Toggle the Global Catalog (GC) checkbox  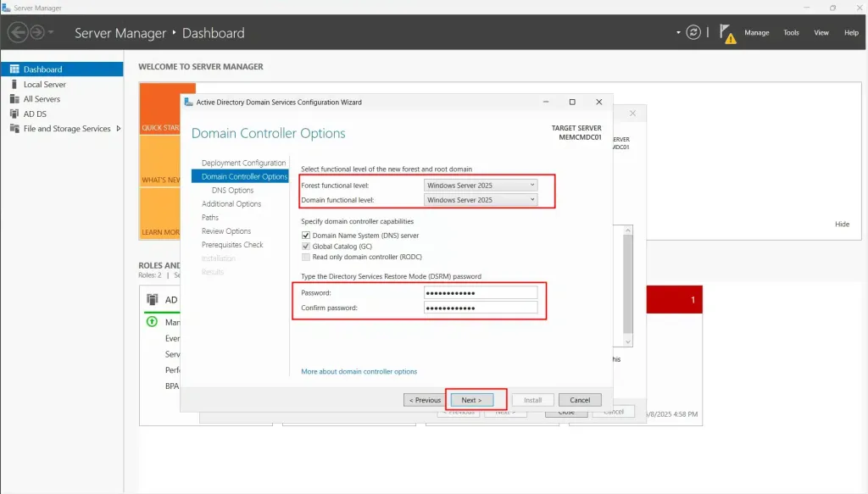pos(306,247)
